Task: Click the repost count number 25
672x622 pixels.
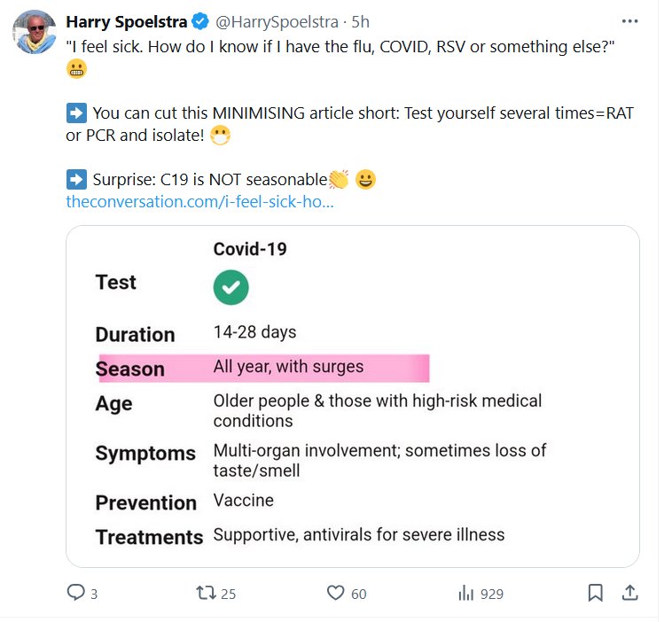Action: click(228, 594)
